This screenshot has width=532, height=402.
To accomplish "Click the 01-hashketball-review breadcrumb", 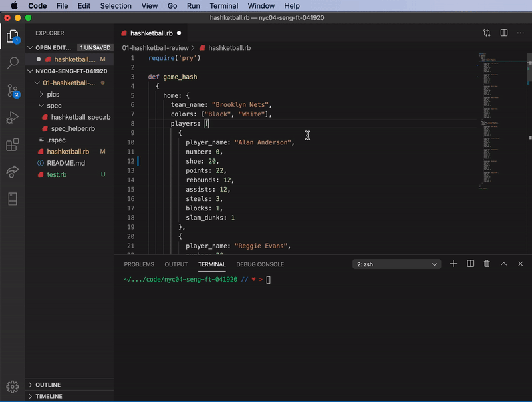I will click(155, 48).
